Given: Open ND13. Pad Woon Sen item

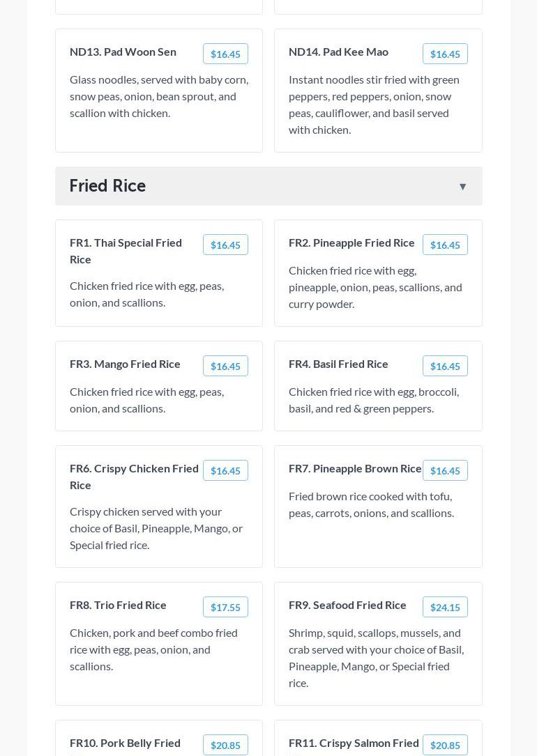Looking at the screenshot, I should [x=123, y=52].
